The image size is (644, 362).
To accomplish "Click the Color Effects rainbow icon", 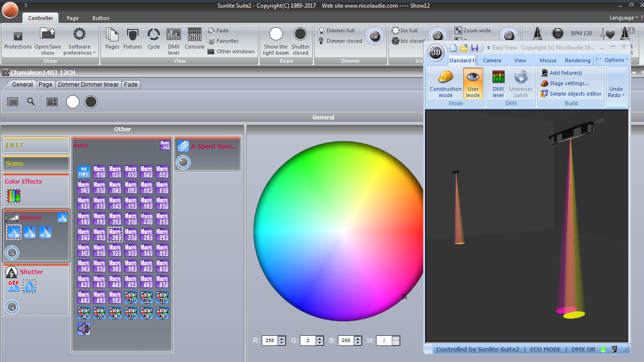I will point(14,196).
